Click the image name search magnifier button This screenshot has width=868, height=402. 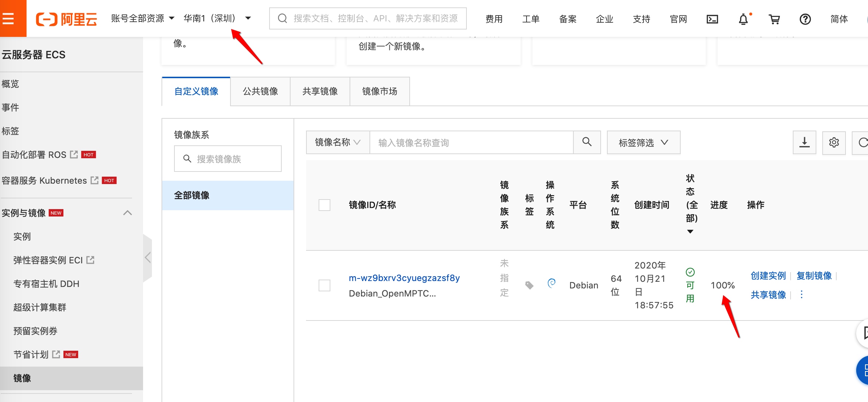[x=587, y=142]
